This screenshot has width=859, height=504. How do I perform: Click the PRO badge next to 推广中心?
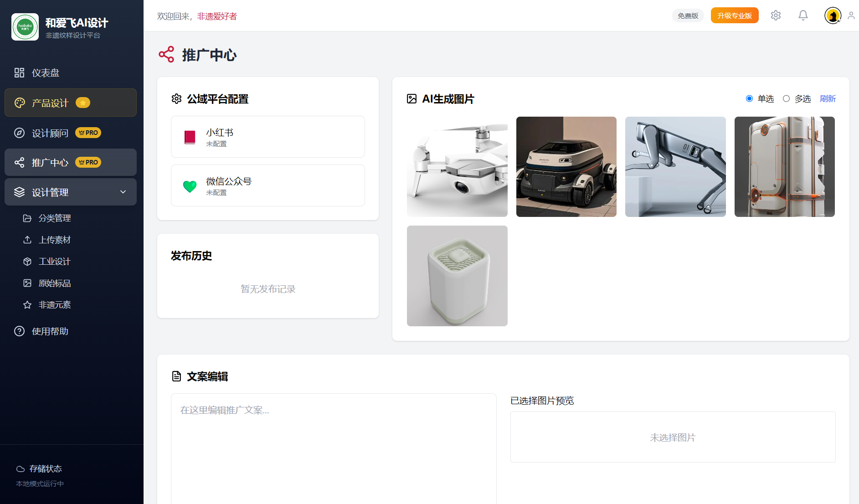pos(88,162)
